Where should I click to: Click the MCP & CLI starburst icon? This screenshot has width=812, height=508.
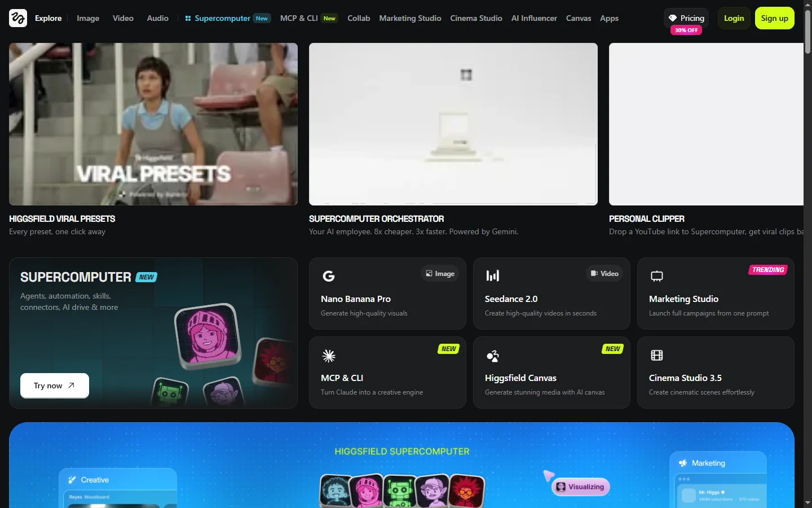point(329,356)
